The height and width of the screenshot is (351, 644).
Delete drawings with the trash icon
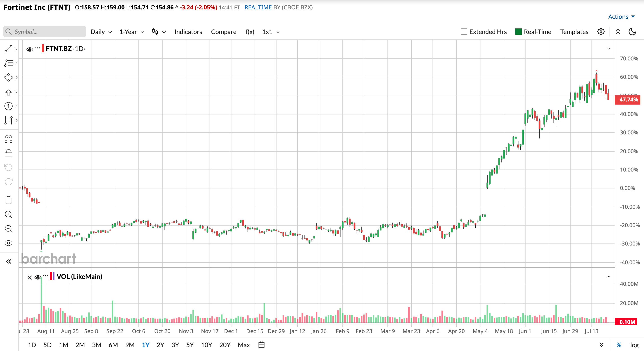point(9,200)
